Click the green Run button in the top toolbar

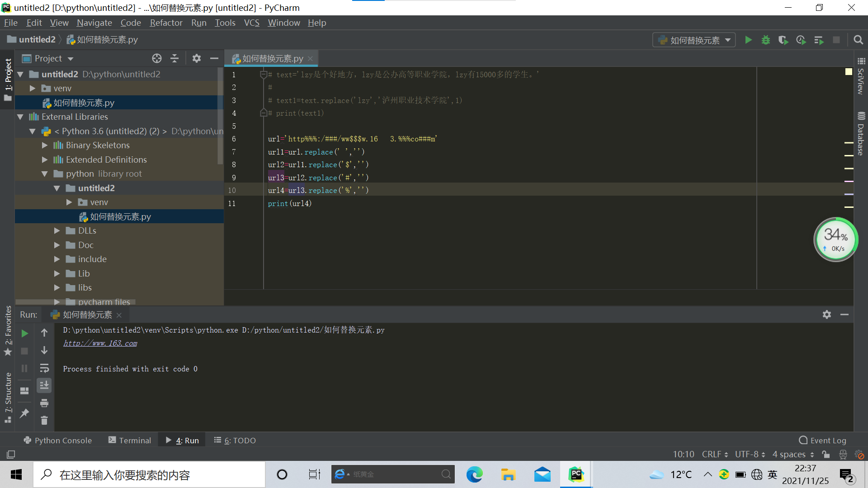pyautogui.click(x=748, y=40)
